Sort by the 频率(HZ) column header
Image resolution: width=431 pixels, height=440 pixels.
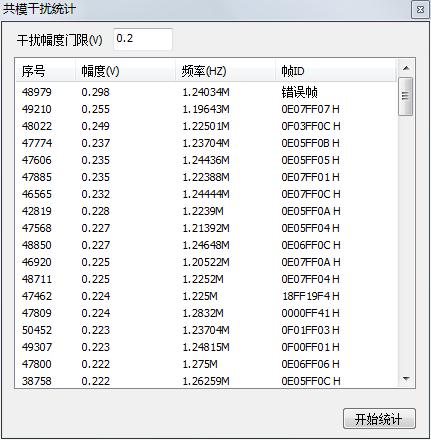coord(225,71)
